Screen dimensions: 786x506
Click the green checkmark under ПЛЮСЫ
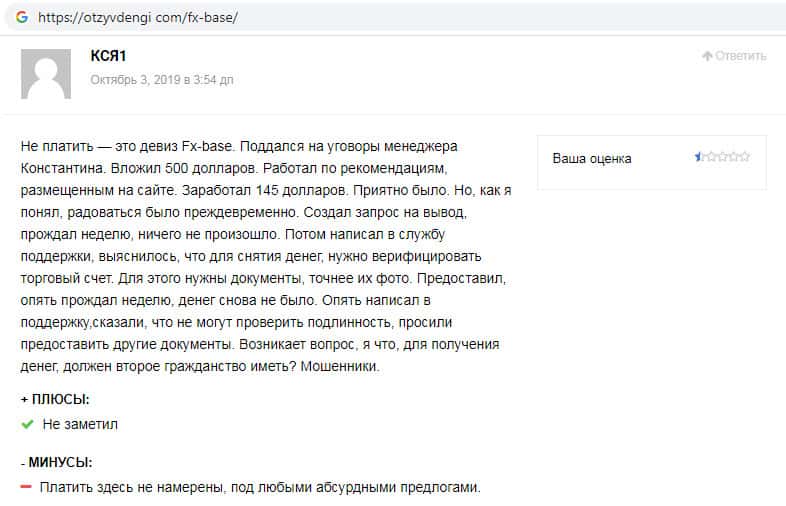[27, 425]
